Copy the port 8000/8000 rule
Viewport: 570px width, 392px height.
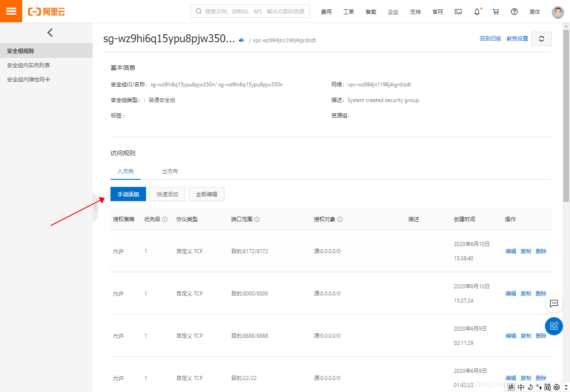[x=526, y=294]
